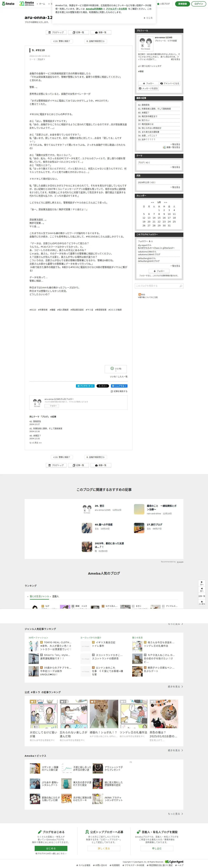Viewport: 208px width, 868px height.
Task: Click 申し込む for 芸能人・有名人ブログ
Action: (157, 848)
